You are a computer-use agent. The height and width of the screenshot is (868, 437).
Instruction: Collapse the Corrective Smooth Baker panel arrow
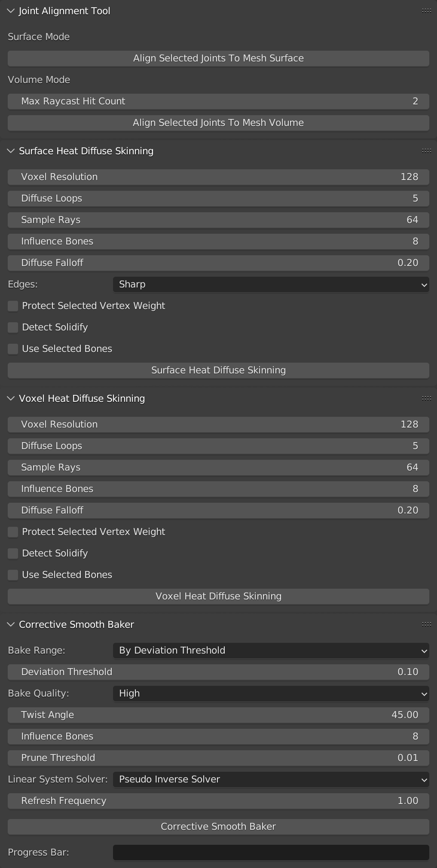coord(11,624)
